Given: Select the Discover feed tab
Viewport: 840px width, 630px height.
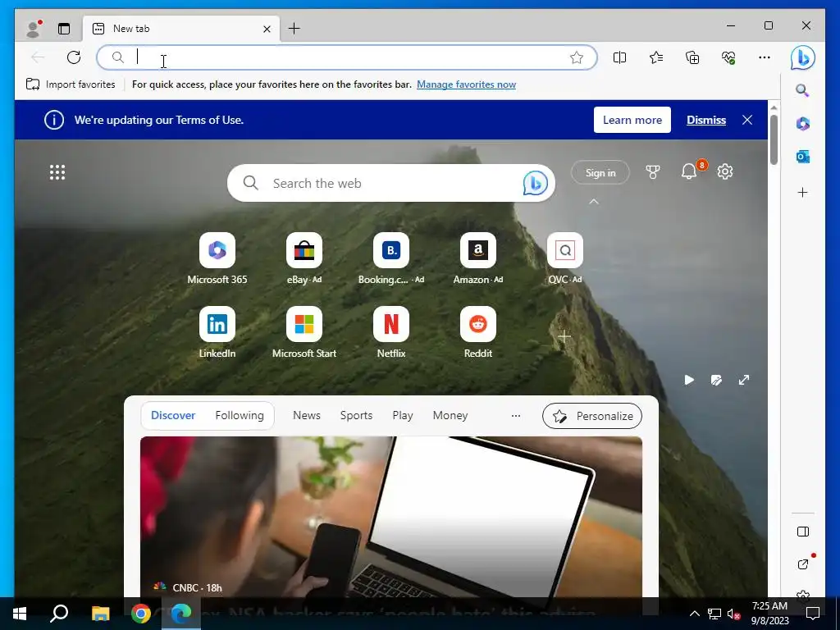Looking at the screenshot, I should point(173,415).
